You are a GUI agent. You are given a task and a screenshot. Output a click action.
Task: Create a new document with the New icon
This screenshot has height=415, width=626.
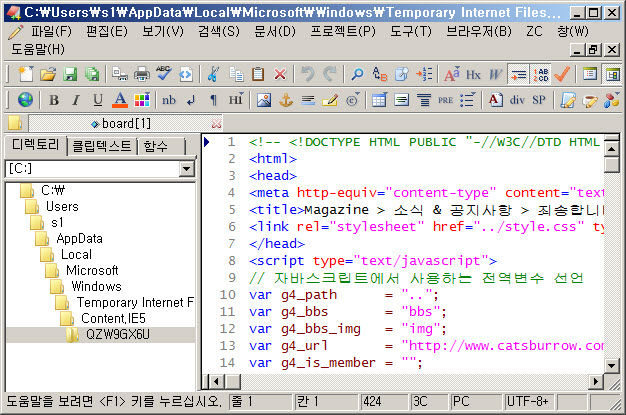(x=26, y=74)
